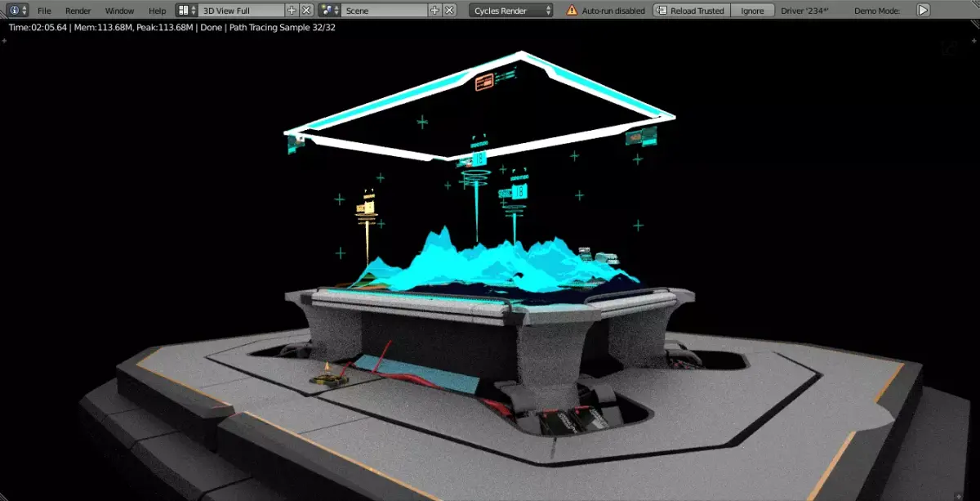The width and height of the screenshot is (980, 501).
Task: Browse screen layouts via layout icon
Action: click(187, 11)
